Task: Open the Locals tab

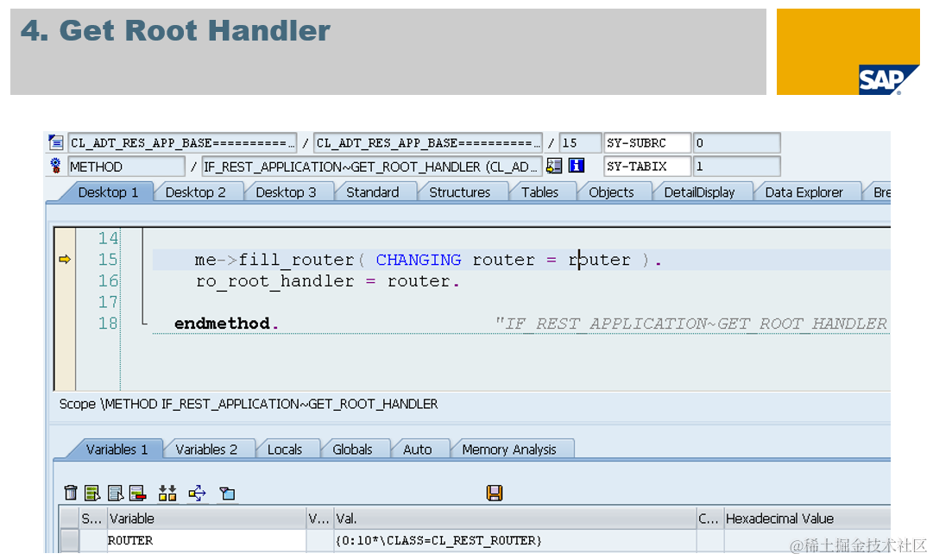Action: point(285,450)
